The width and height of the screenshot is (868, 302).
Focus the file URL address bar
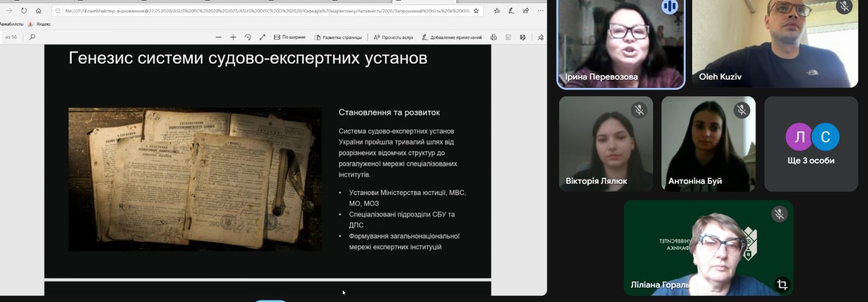pos(267,11)
